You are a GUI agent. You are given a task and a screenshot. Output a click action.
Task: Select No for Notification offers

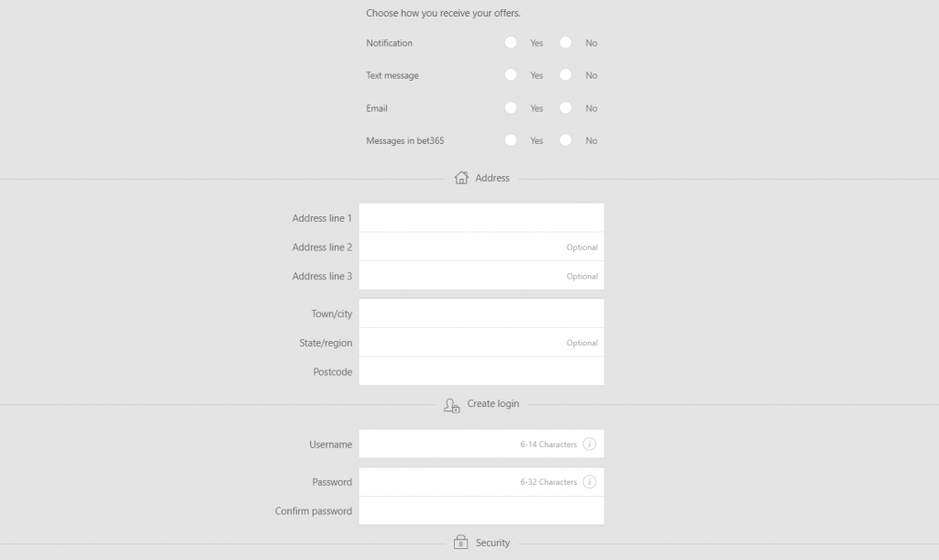(565, 42)
